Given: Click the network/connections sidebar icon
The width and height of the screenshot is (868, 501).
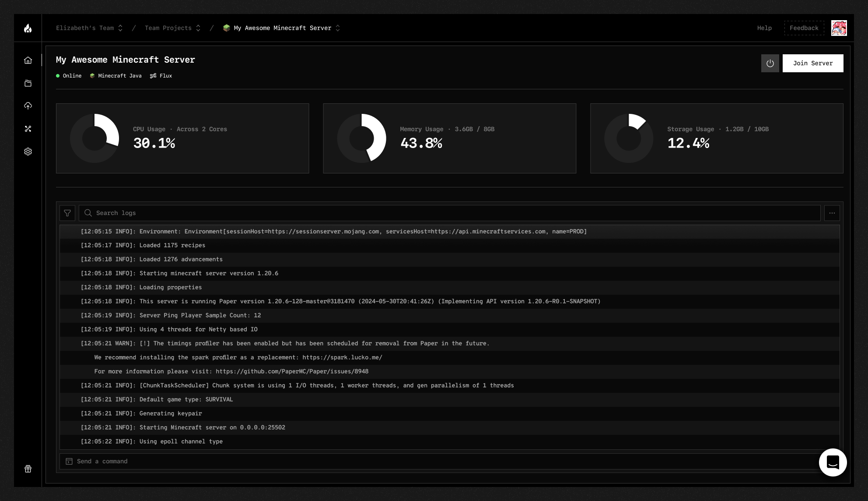Looking at the screenshot, I should [28, 129].
